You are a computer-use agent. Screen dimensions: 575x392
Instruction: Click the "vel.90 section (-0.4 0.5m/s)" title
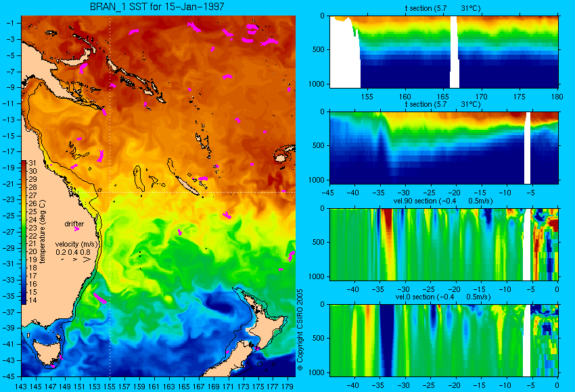coord(443,201)
